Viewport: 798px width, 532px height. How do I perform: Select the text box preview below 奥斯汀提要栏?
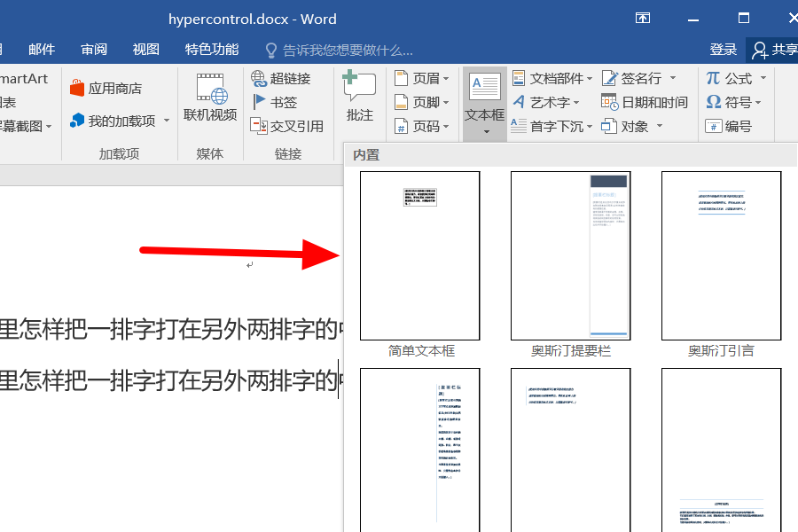(x=570, y=450)
